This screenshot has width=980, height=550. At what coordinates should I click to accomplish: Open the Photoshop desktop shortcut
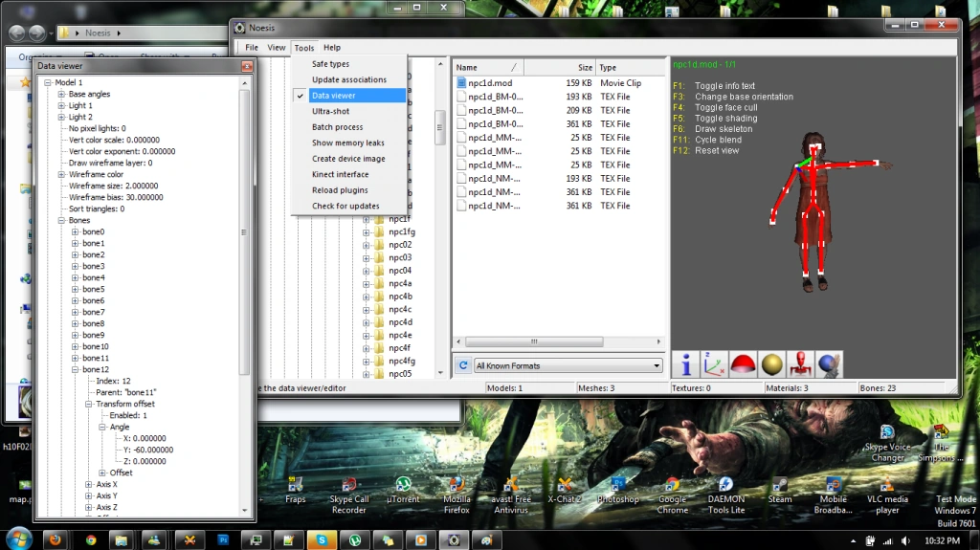point(618,490)
